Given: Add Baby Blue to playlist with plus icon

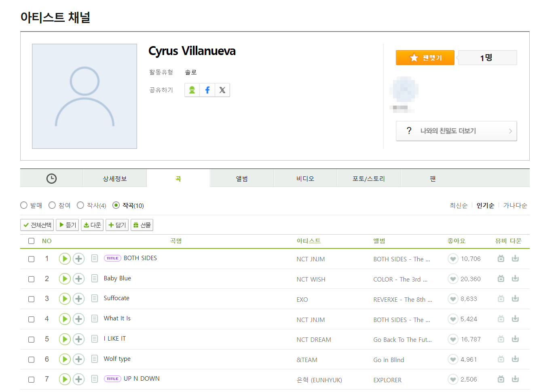Looking at the screenshot, I should tap(78, 279).
